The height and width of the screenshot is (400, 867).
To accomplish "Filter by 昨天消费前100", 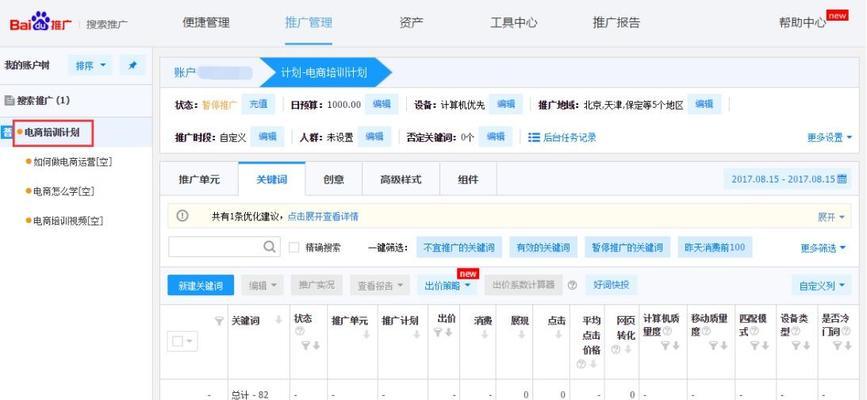I will (x=715, y=247).
